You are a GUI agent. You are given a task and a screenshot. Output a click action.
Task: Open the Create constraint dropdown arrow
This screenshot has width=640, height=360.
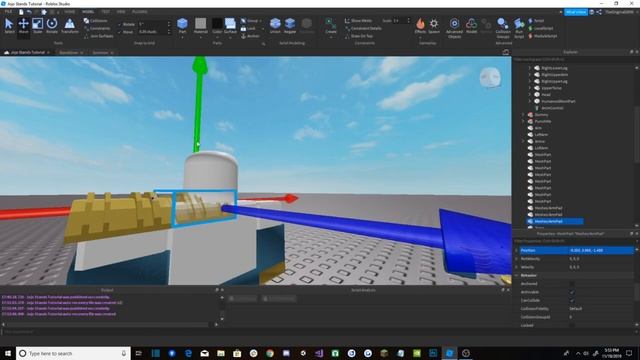331,38
